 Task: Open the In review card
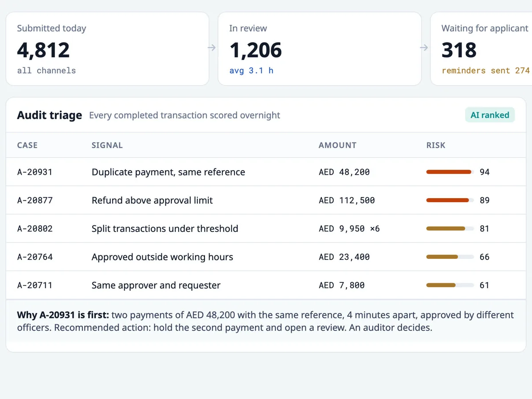pyautogui.click(x=320, y=49)
